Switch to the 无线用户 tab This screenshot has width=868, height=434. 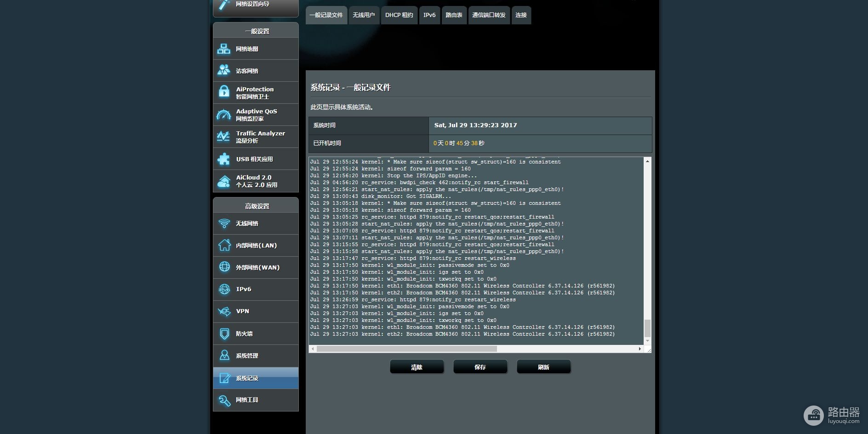click(364, 15)
